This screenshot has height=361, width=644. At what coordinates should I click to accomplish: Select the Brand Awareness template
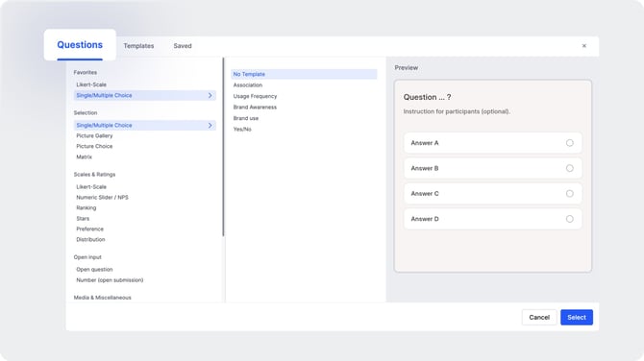click(255, 108)
